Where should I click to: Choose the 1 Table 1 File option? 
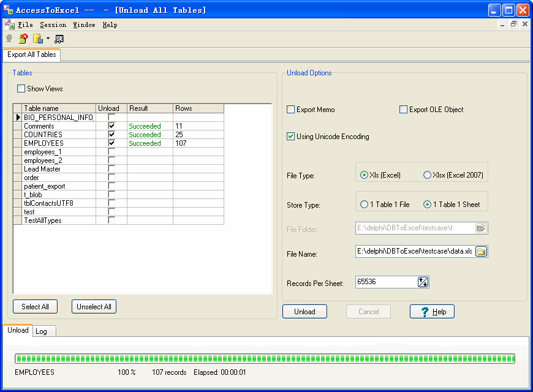point(365,205)
